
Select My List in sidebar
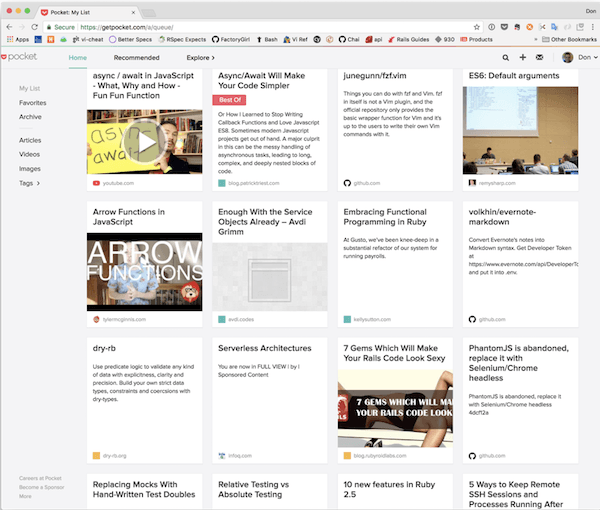click(x=29, y=88)
